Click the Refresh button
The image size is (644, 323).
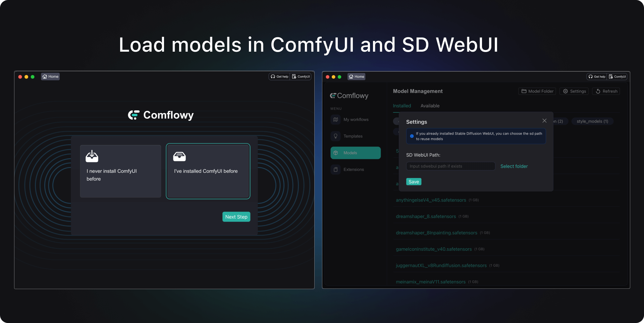(606, 91)
